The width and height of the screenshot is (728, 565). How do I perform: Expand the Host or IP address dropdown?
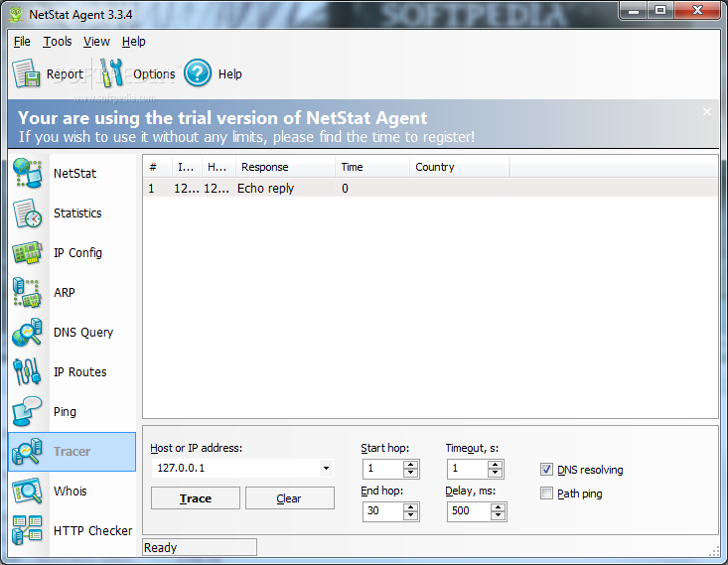326,468
